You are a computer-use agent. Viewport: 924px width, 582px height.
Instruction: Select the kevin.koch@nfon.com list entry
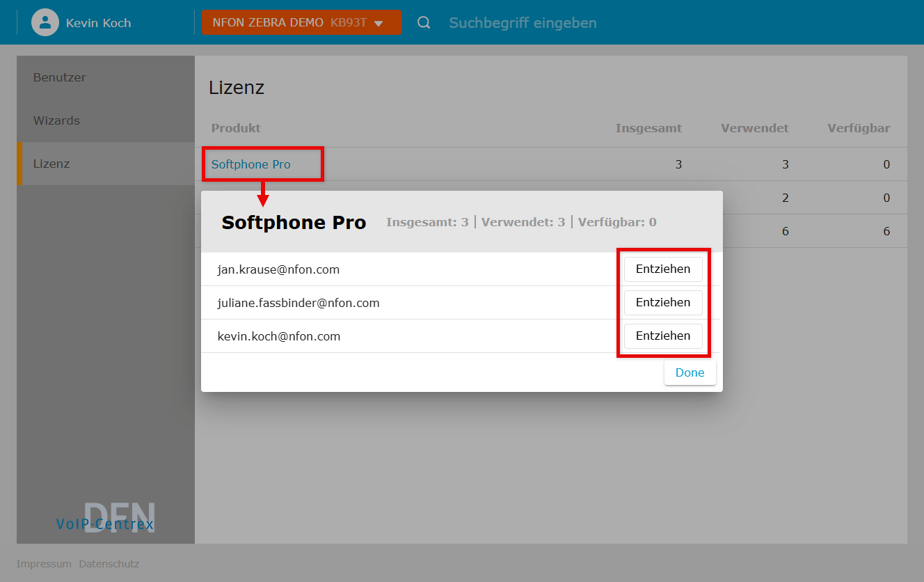279,336
